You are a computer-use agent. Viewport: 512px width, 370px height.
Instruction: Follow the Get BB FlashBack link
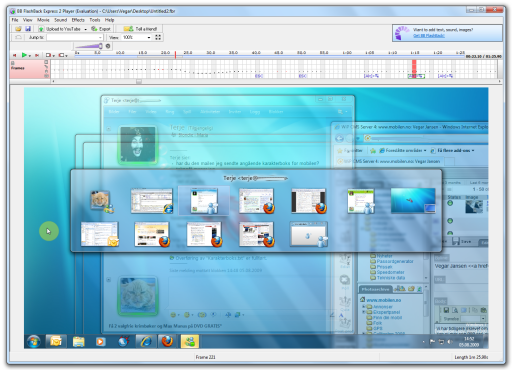pyautogui.click(x=429, y=36)
